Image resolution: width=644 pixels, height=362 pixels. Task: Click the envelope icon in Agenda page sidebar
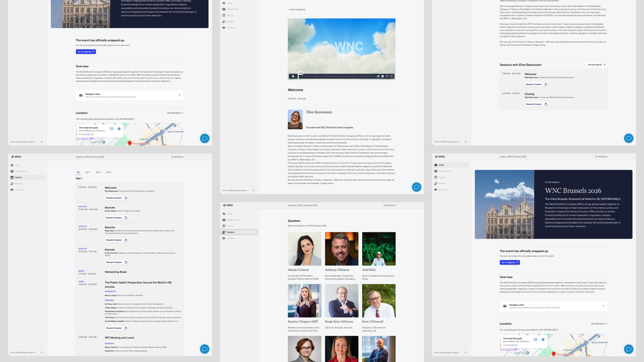[x=12, y=171]
